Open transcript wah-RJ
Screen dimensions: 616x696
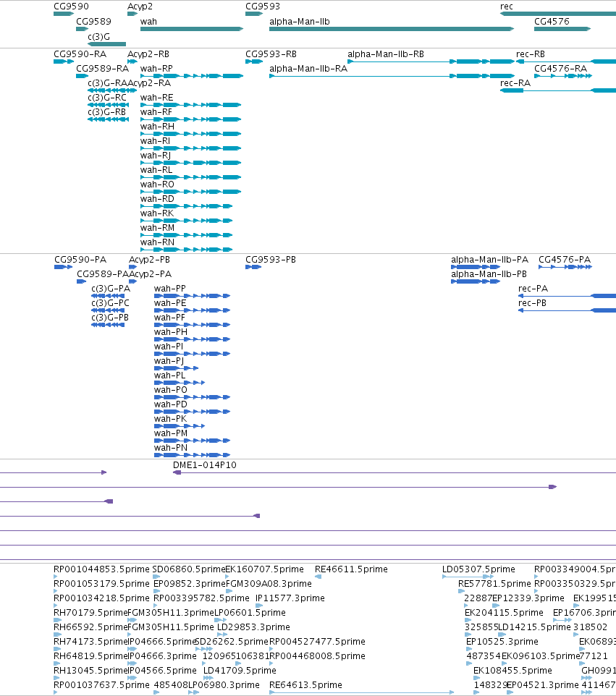[156, 156]
